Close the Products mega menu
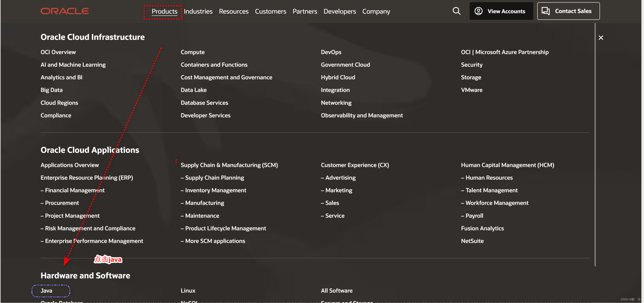The height and width of the screenshot is (303, 644). [601, 37]
